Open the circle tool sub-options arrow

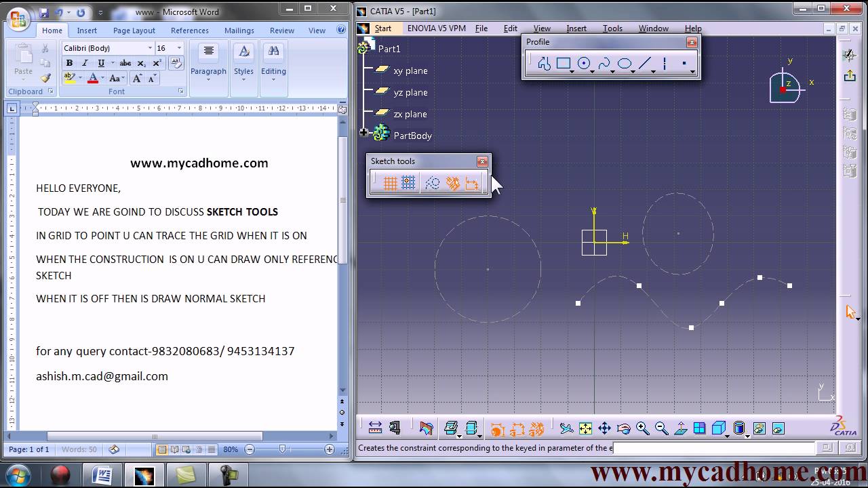(592, 71)
